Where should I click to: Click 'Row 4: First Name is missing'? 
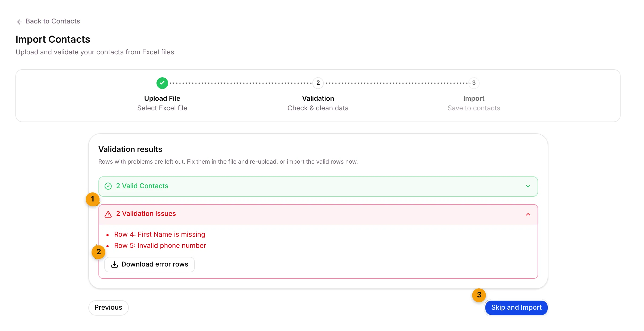click(159, 234)
